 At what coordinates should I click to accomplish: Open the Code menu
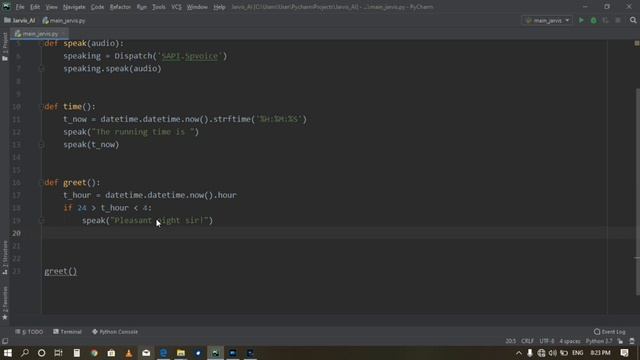point(97,7)
